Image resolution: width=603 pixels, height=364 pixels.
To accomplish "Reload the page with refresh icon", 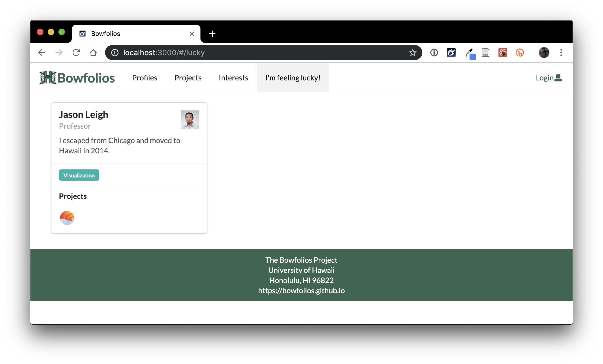I will (76, 53).
